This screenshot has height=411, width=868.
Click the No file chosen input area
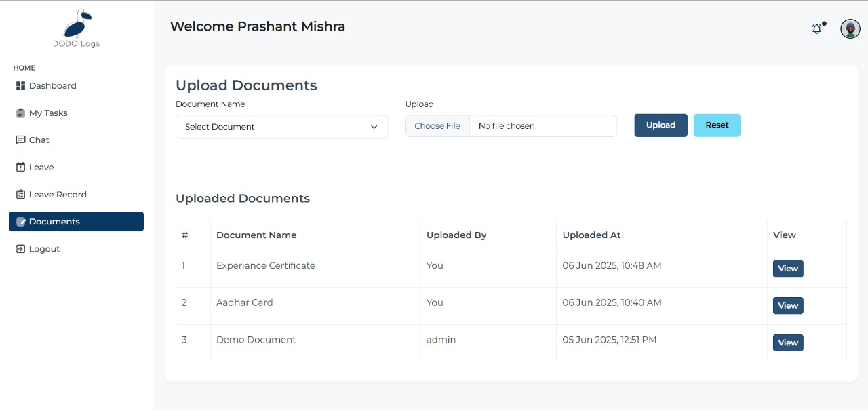tap(542, 125)
